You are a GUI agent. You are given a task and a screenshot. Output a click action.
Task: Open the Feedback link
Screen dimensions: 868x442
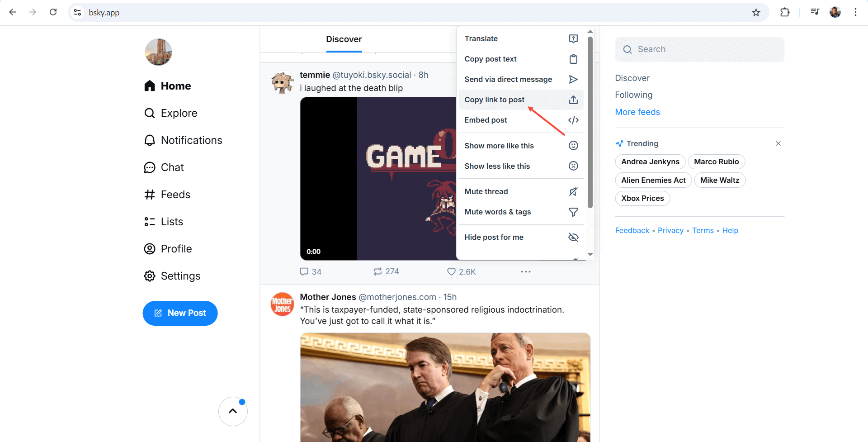(632, 231)
